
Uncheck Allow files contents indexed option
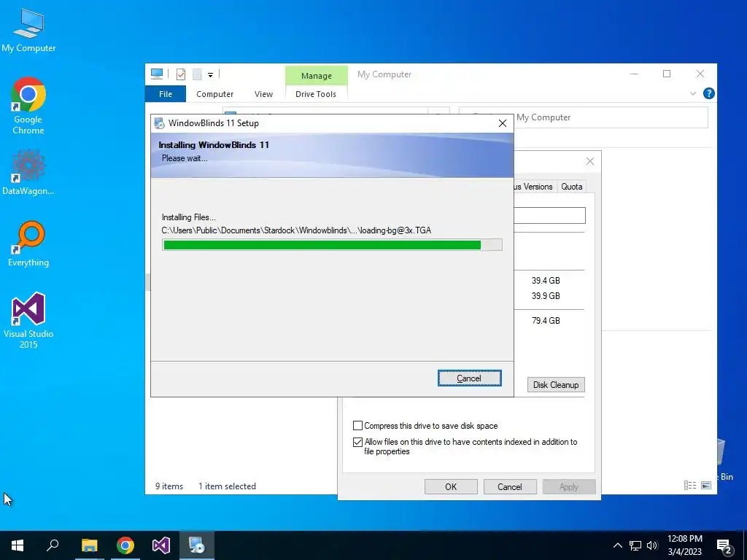357,442
